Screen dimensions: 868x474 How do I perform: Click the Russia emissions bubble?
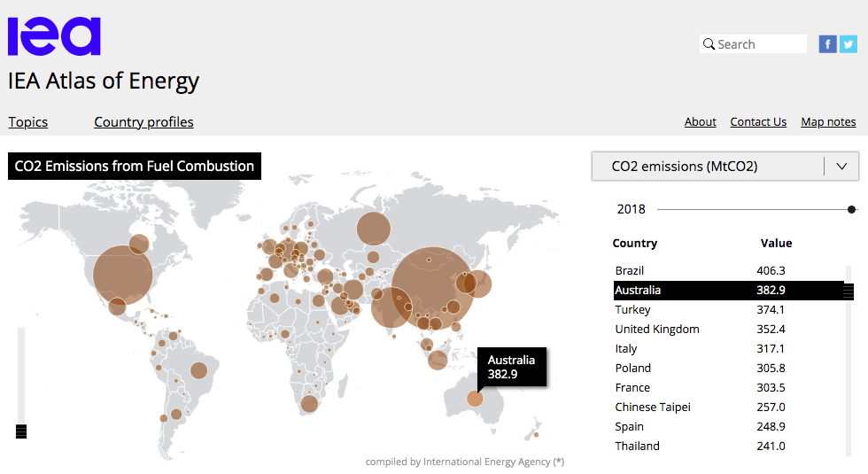(374, 229)
